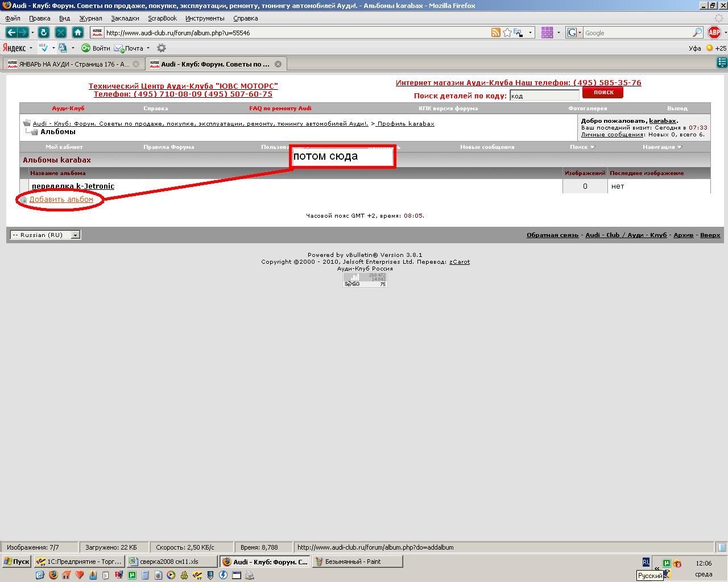Click the Adblock Plus ABP icon
The width and height of the screenshot is (728, 582).
tap(714, 32)
